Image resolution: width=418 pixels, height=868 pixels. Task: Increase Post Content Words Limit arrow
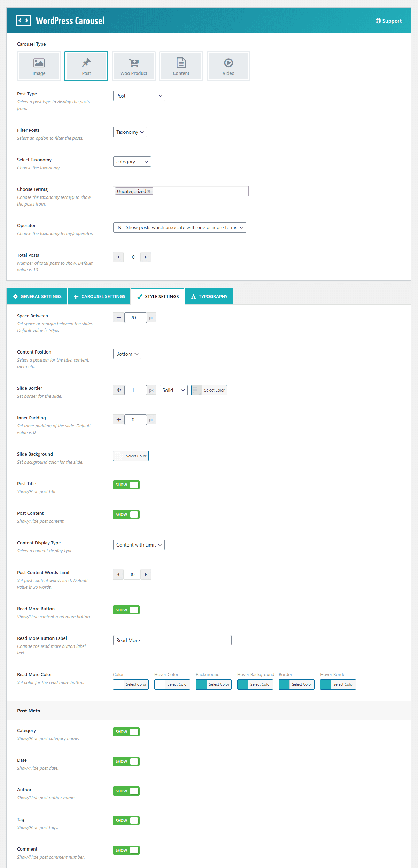click(x=146, y=574)
